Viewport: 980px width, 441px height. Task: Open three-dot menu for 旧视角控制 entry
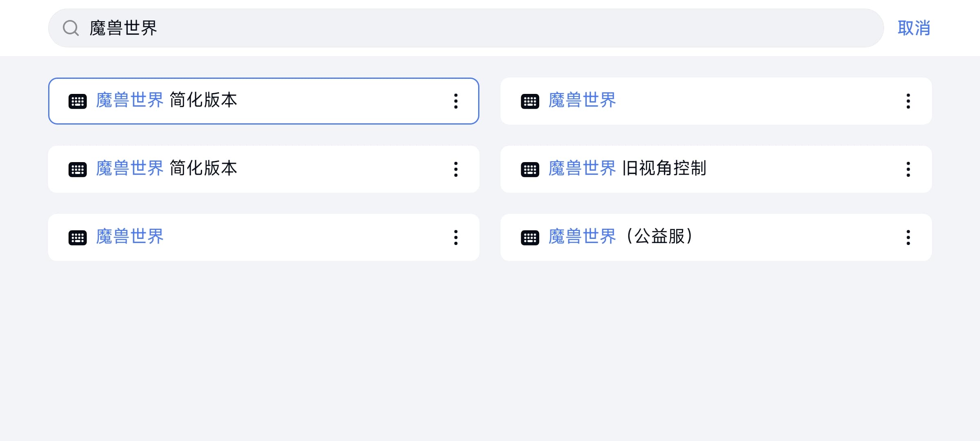[908, 169]
